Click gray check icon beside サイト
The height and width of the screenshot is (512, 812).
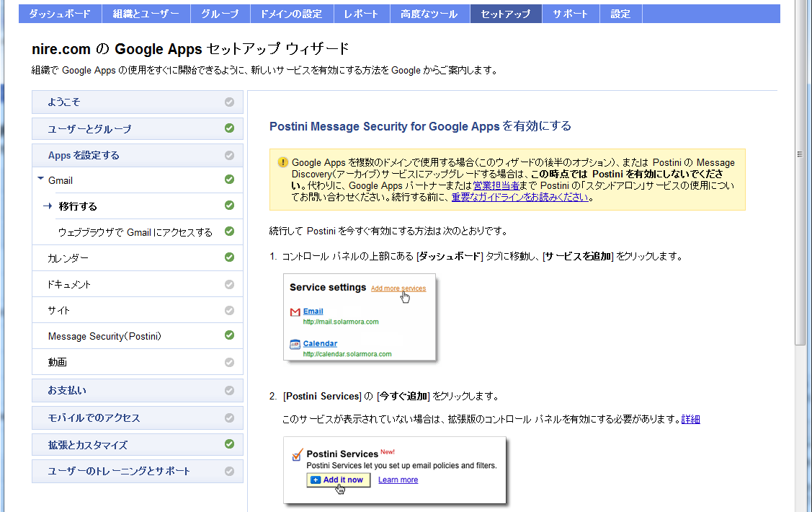click(229, 310)
